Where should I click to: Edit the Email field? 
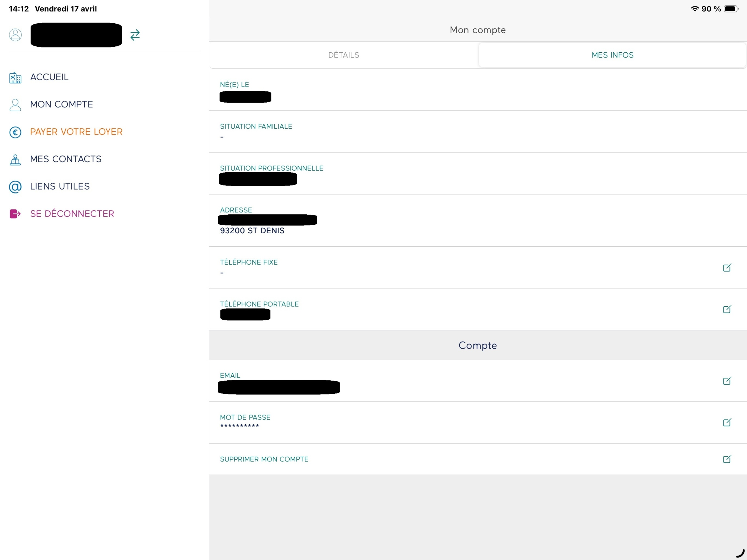point(727,381)
